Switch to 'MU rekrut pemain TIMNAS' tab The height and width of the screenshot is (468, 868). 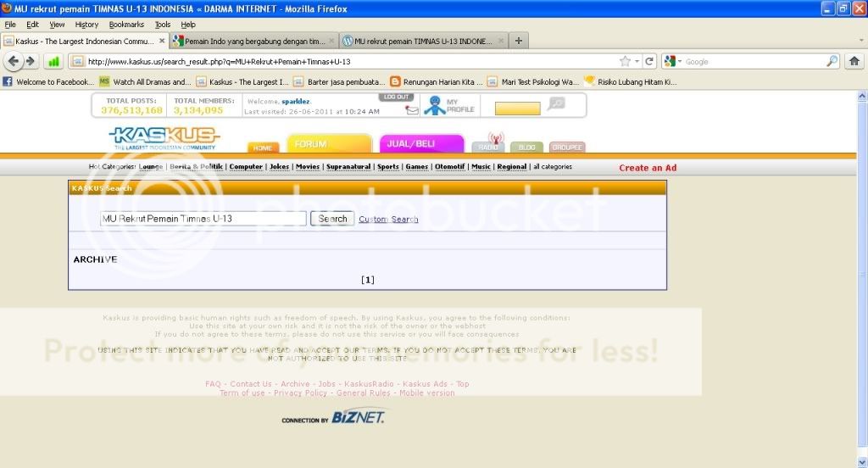tap(423, 41)
